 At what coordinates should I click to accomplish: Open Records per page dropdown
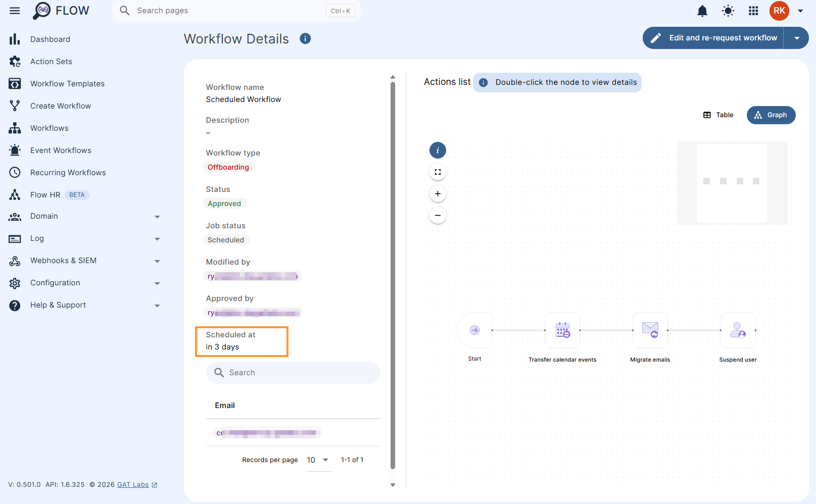coord(318,460)
